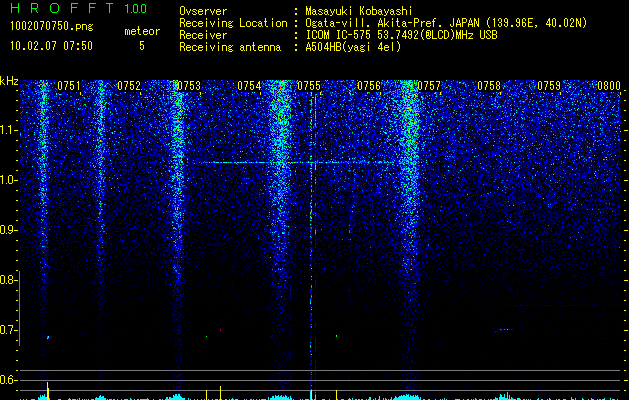Click the HROFFT 1.0.0 title text
Image resolution: width=629 pixels, height=400 pixels.
[x=78, y=8]
